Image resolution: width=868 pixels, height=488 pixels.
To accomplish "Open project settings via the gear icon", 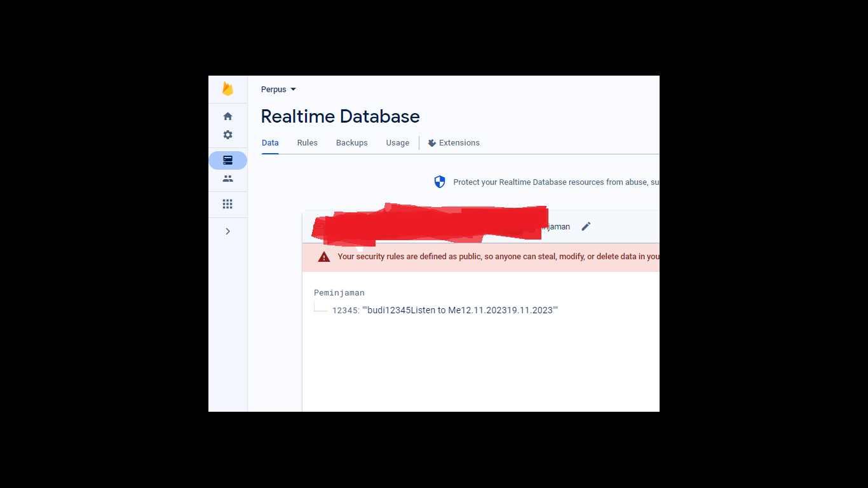I will point(227,135).
